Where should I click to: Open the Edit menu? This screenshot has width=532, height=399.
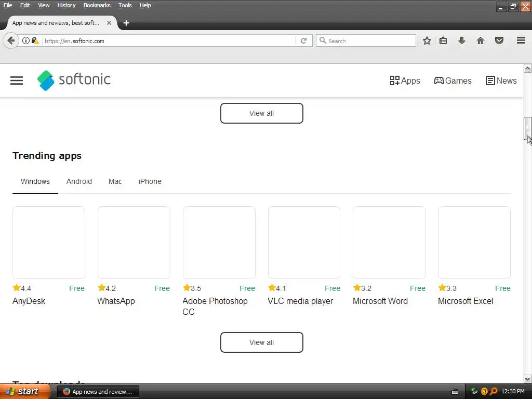25,5
